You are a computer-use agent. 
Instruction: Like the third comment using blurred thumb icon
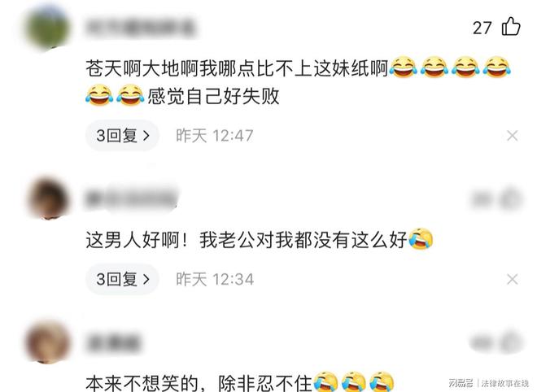click(x=511, y=342)
